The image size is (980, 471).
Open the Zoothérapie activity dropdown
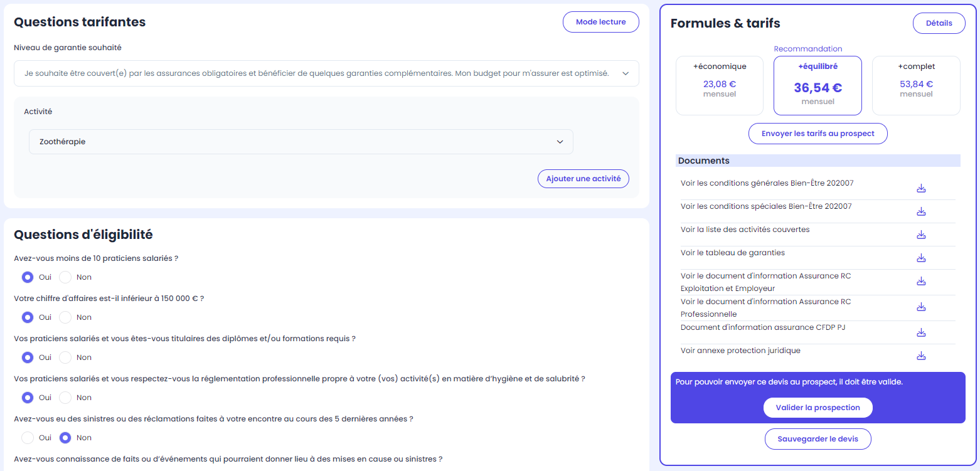(301, 142)
